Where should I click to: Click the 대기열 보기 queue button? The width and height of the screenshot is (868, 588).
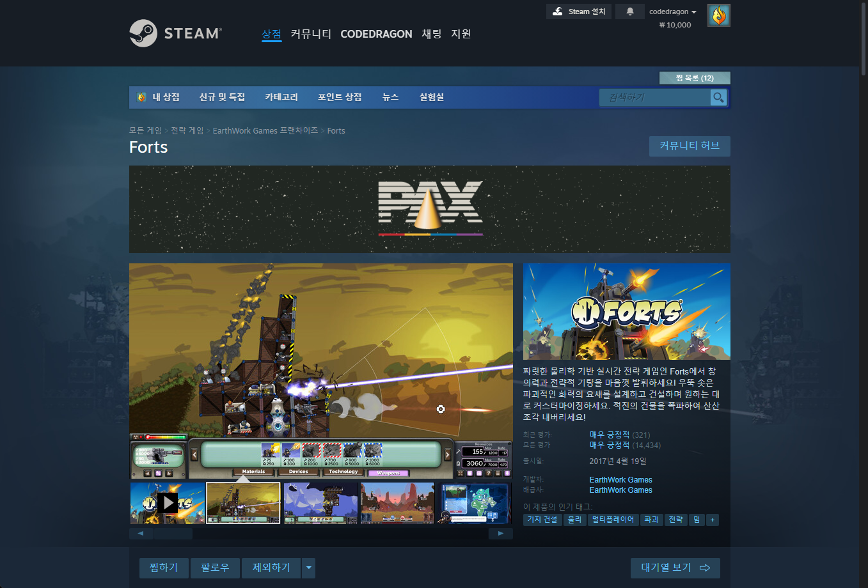click(675, 568)
